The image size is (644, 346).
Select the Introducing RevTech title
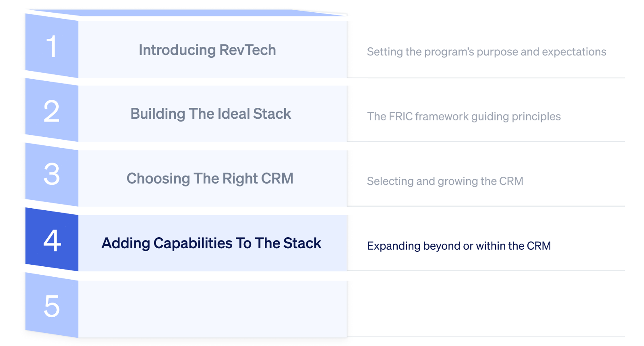point(207,50)
